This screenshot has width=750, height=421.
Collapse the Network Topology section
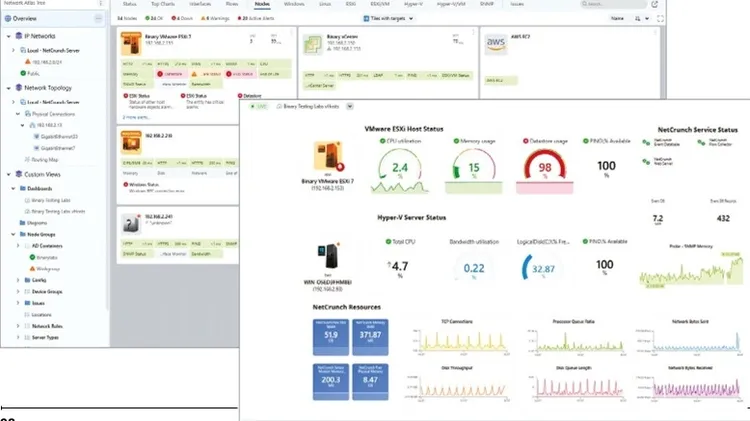pos(9,88)
